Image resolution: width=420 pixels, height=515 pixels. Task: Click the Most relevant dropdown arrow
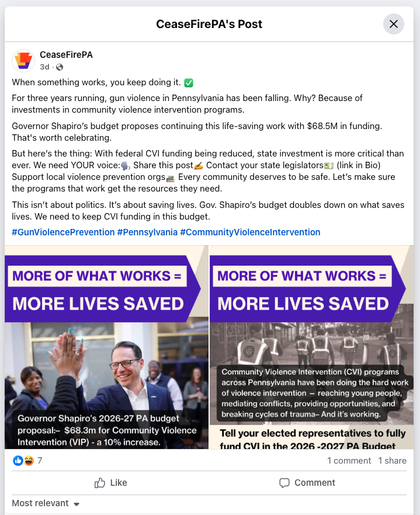coord(77,504)
